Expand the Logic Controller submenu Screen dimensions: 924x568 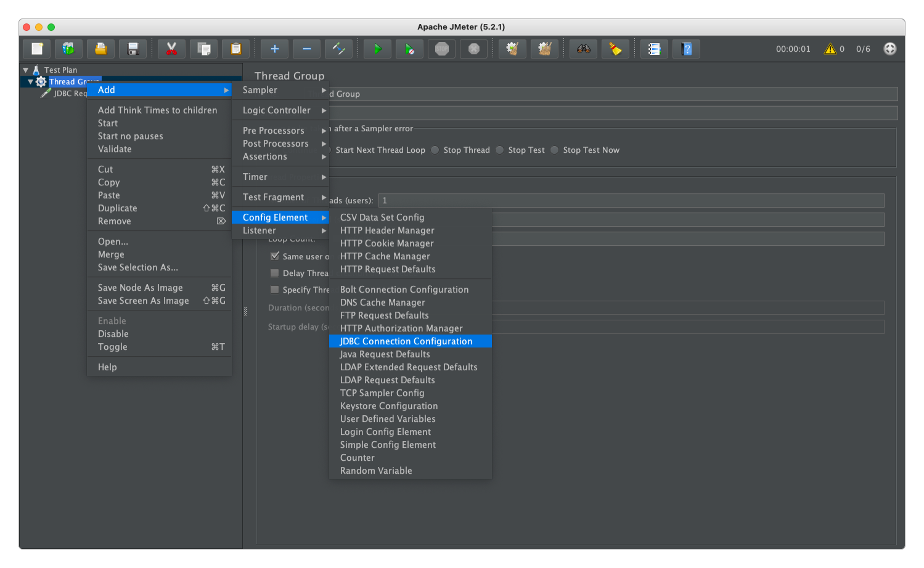click(280, 110)
